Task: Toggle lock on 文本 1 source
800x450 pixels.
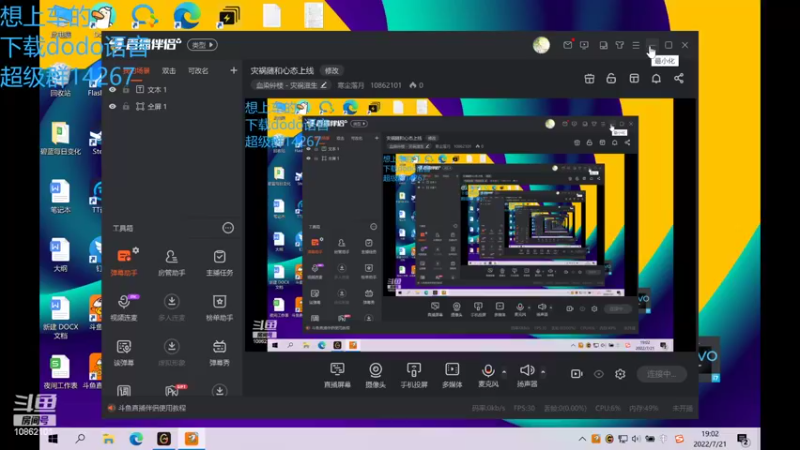Action: [126, 90]
